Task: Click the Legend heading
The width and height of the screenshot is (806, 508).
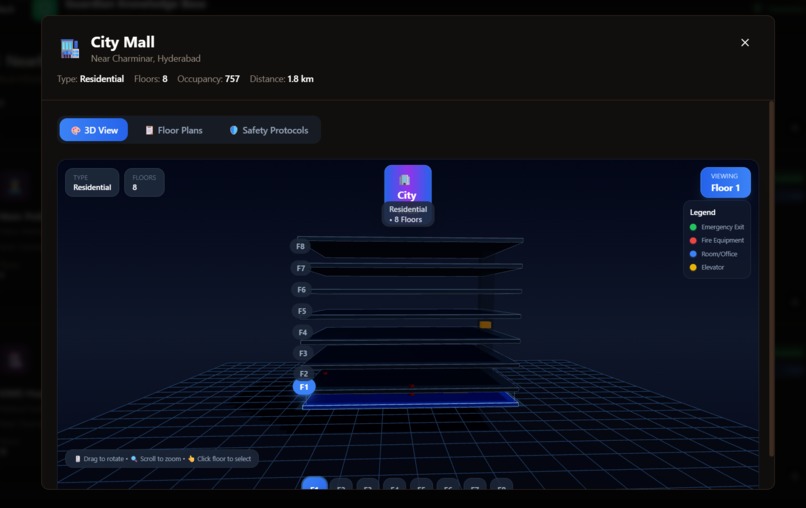Action: (702, 212)
